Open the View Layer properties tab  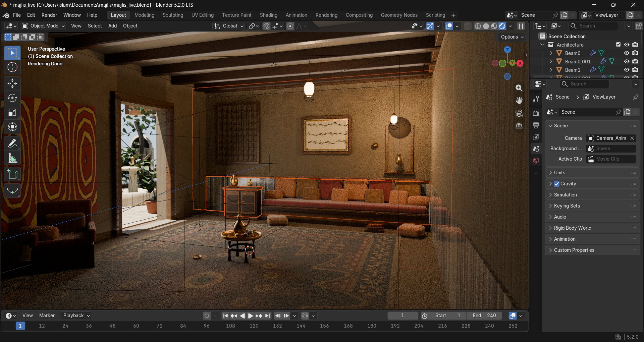(536, 137)
